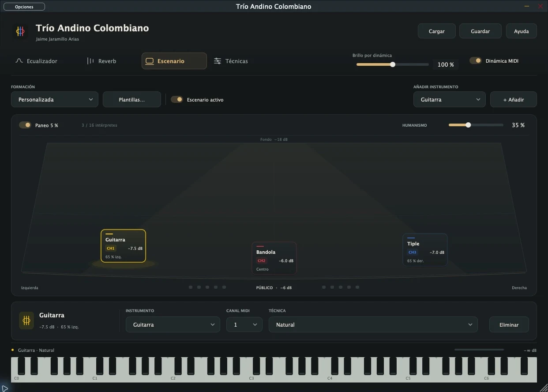This screenshot has width=548, height=392.
Task: Click the Escenario stage icon
Action: [150, 61]
